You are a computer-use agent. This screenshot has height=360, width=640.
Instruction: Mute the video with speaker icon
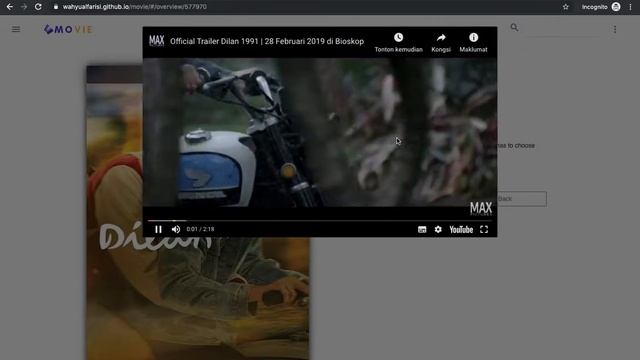coord(176,229)
